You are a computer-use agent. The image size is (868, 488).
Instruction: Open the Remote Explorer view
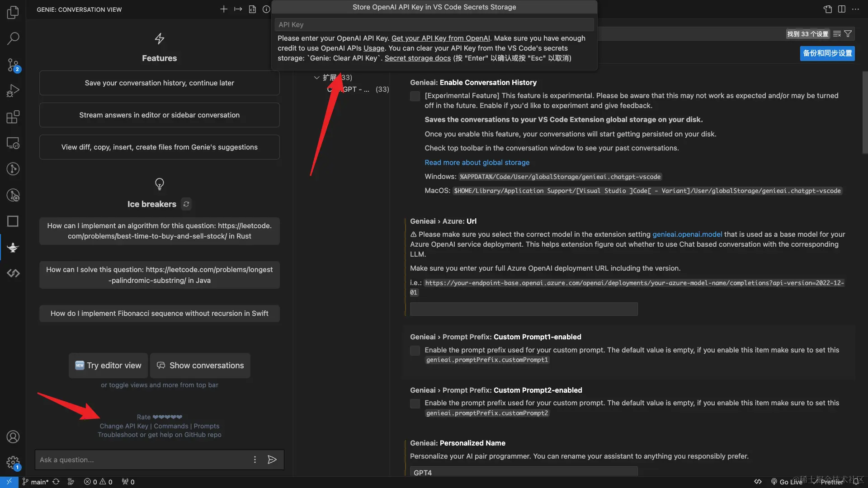click(x=13, y=143)
